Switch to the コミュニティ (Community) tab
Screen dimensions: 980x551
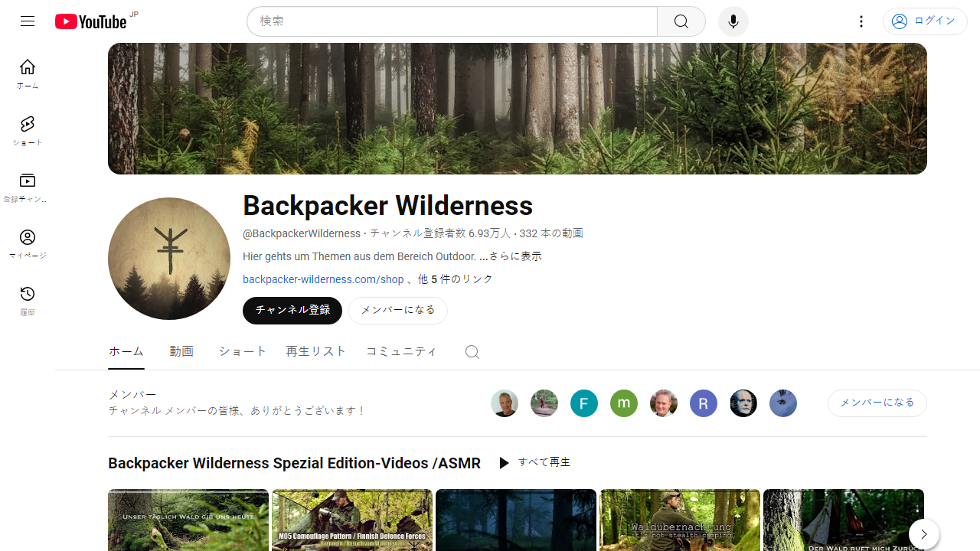tap(401, 351)
